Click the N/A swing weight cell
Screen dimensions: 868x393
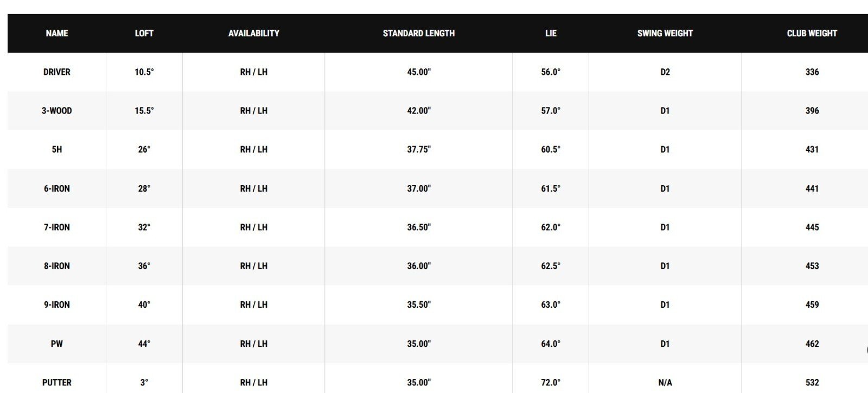[x=665, y=382]
